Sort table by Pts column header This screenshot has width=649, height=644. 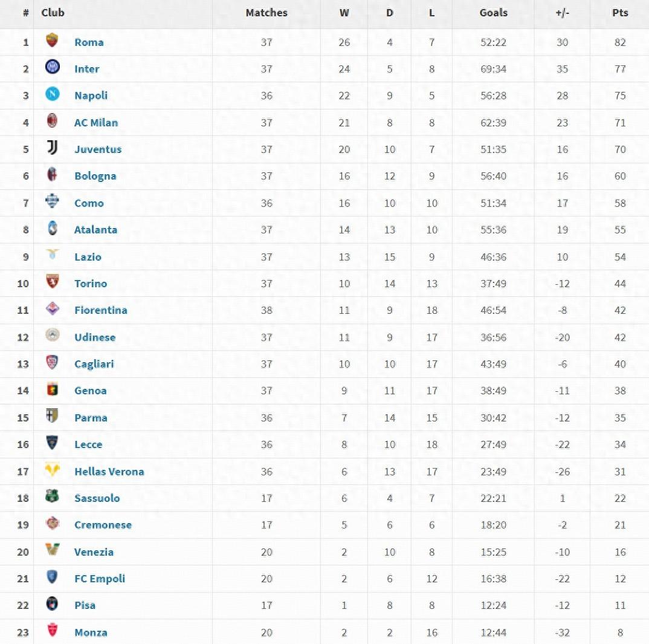pyautogui.click(x=620, y=13)
